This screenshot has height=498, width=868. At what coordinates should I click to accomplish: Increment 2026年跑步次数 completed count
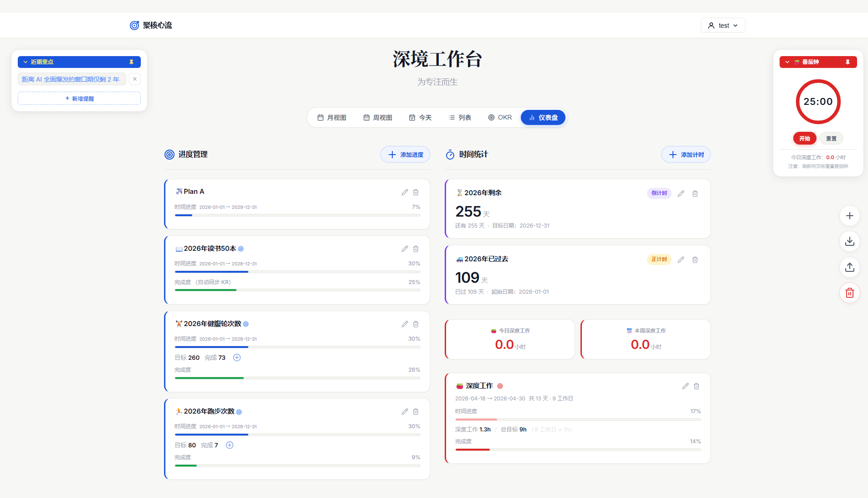point(230,445)
